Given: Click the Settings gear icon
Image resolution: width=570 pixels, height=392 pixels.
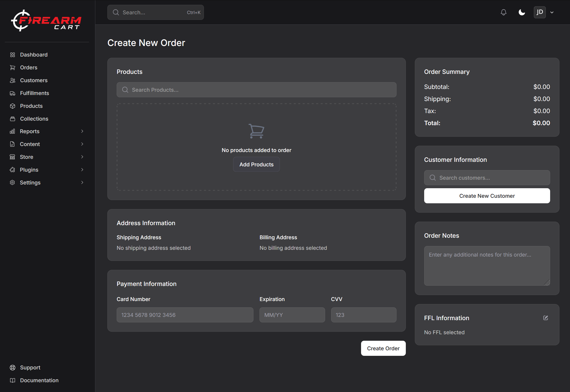Looking at the screenshot, I should [12, 183].
